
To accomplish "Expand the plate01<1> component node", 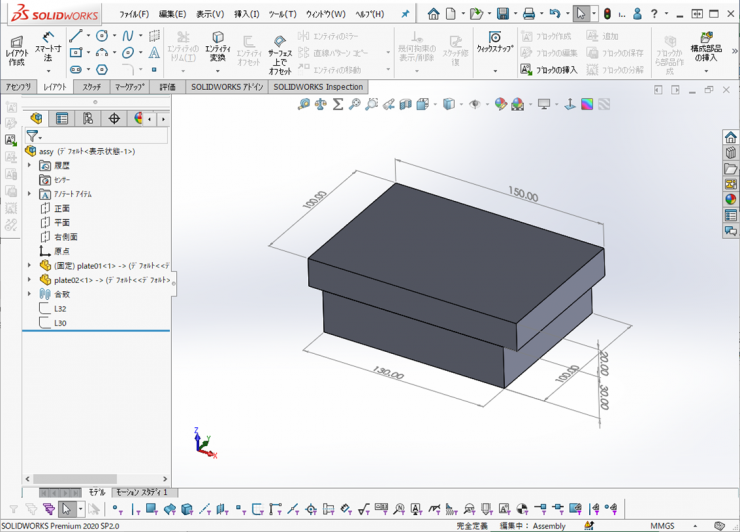I will coord(30,266).
